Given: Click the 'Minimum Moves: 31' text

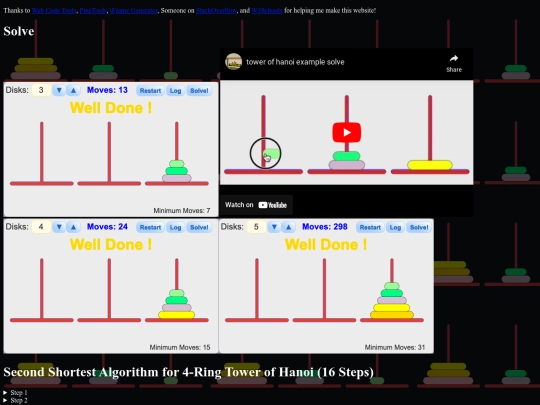Looking at the screenshot, I should (x=395, y=347).
